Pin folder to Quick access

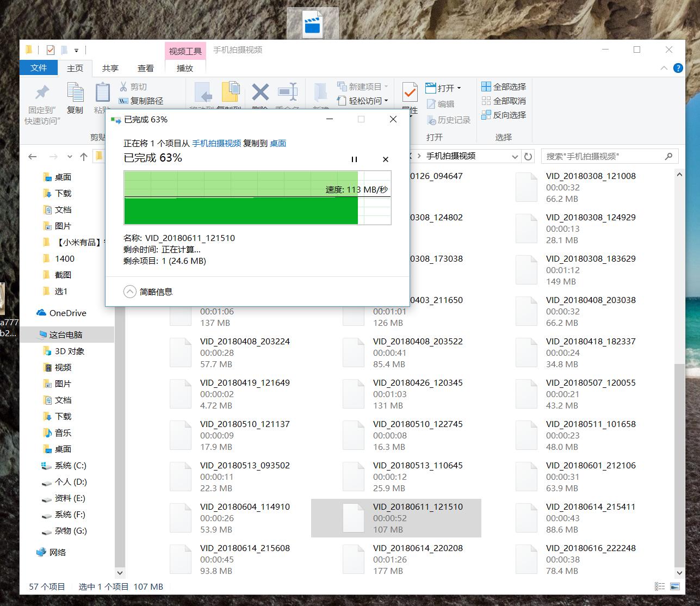42,103
